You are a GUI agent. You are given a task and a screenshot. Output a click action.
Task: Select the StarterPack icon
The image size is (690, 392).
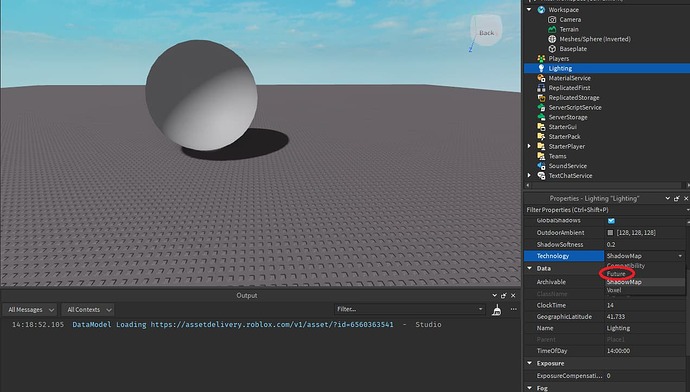coord(541,136)
